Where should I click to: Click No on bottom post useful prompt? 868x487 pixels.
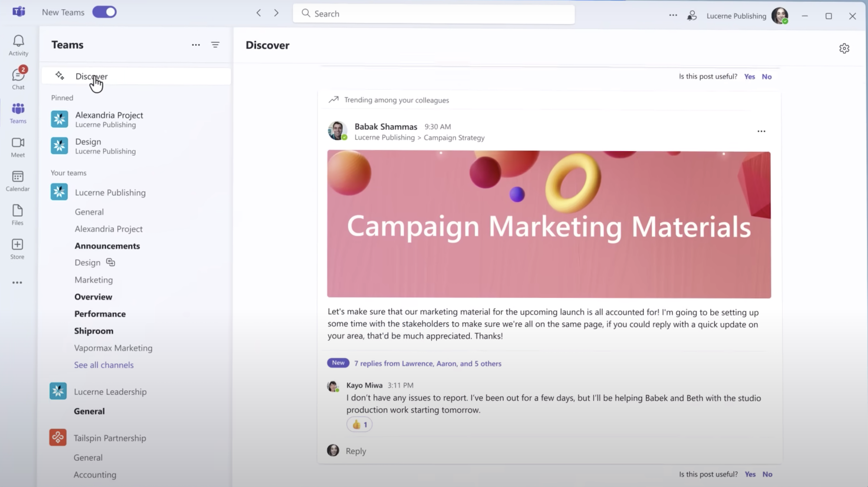(767, 474)
